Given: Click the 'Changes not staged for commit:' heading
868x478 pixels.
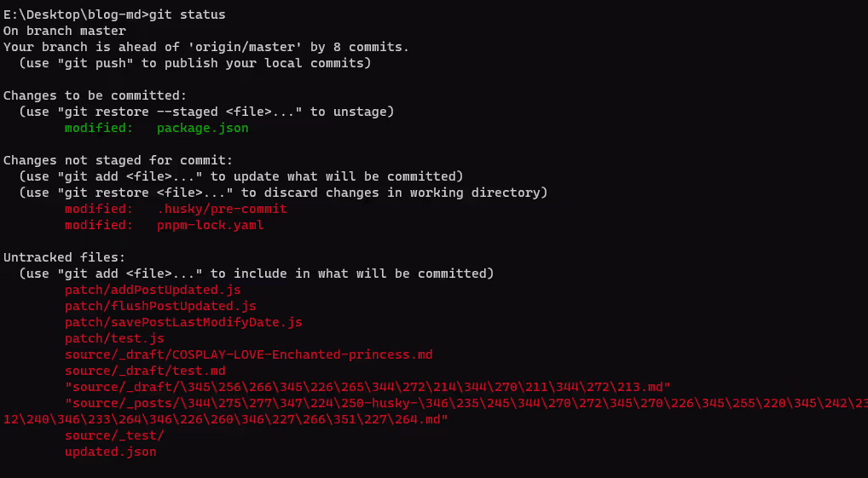Looking at the screenshot, I should tap(119, 160).
